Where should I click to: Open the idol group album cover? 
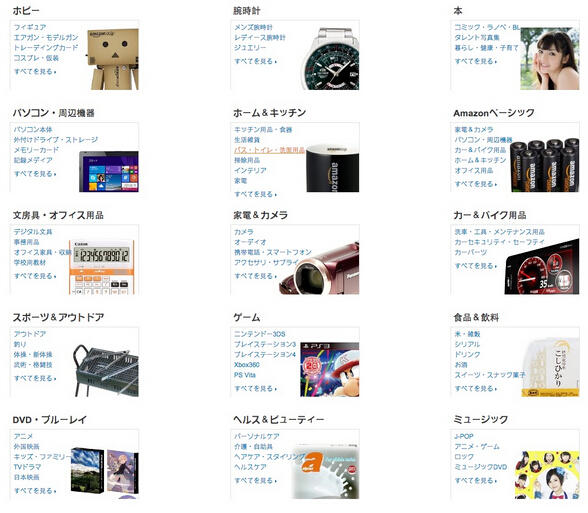pos(547,475)
